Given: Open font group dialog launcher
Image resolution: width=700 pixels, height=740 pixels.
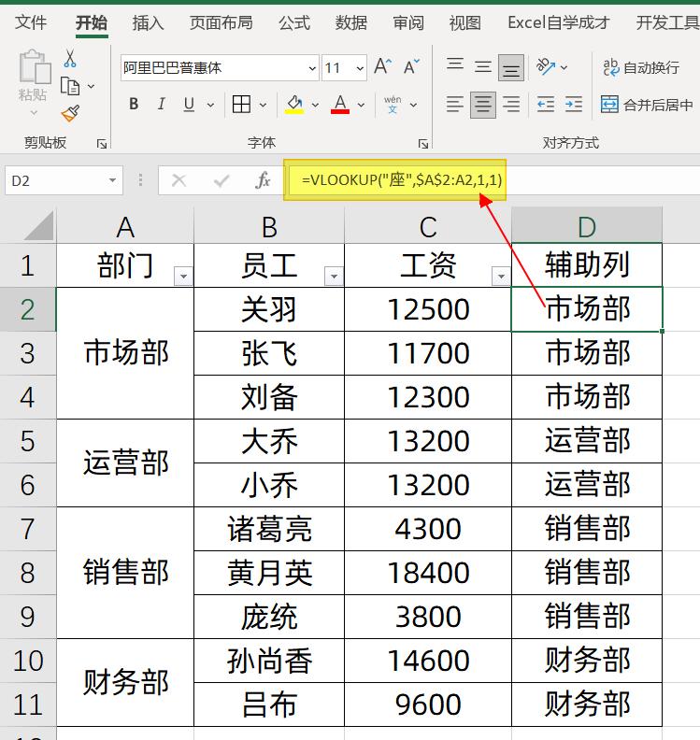Looking at the screenshot, I should [x=423, y=144].
